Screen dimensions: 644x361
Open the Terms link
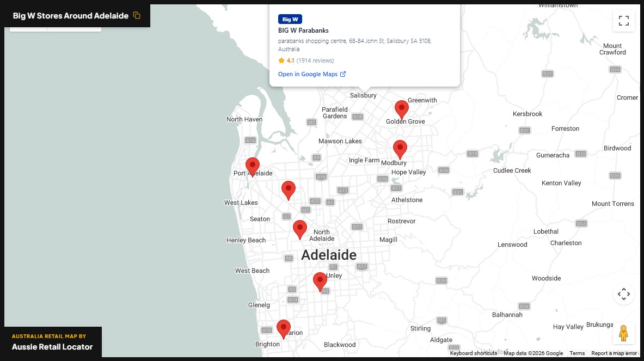pyautogui.click(x=577, y=353)
